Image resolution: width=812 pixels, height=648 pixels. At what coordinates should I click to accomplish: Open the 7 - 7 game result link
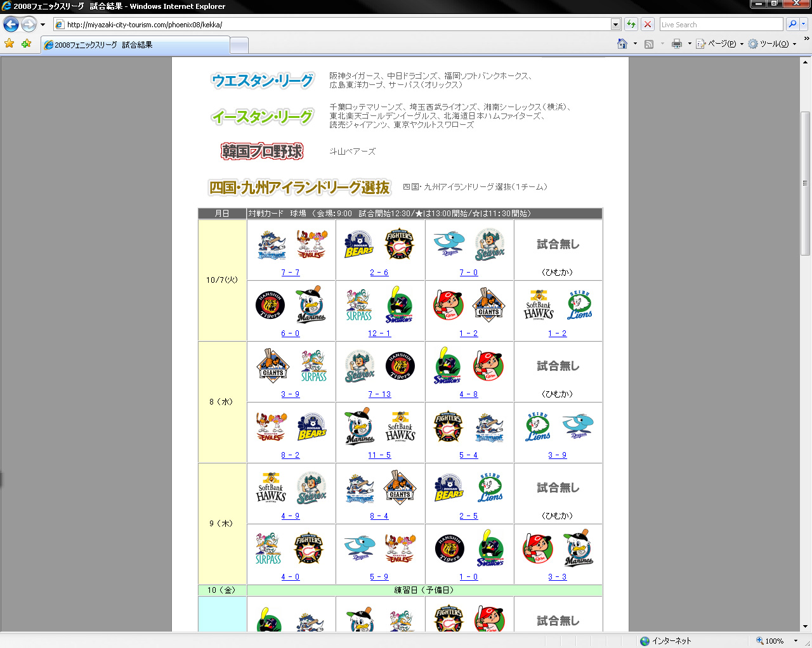291,273
